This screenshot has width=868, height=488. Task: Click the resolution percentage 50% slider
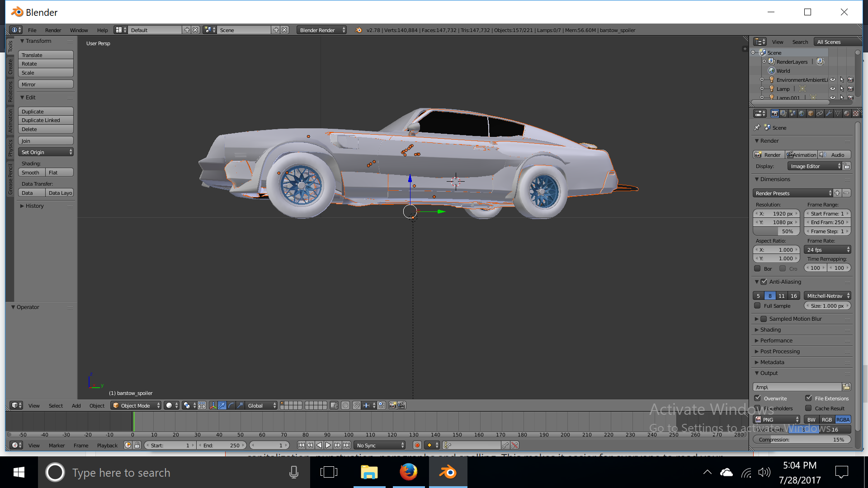776,231
